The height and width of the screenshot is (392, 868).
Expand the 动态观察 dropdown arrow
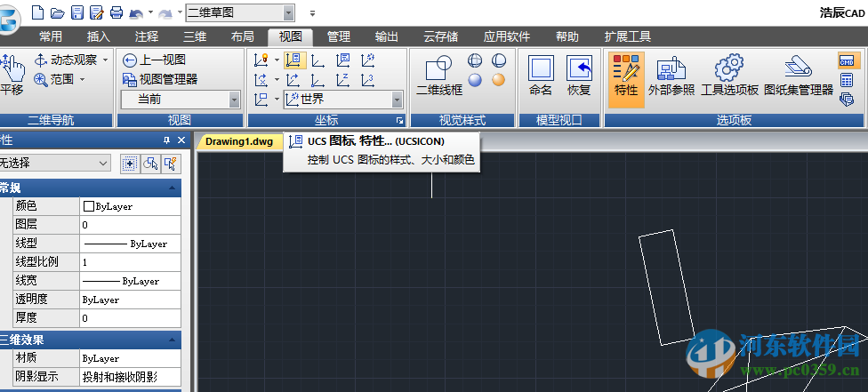tap(105, 60)
